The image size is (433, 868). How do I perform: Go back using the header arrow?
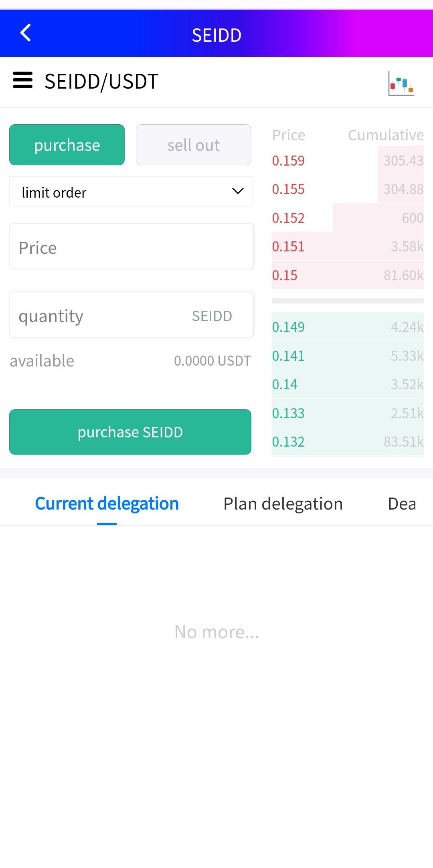click(26, 33)
